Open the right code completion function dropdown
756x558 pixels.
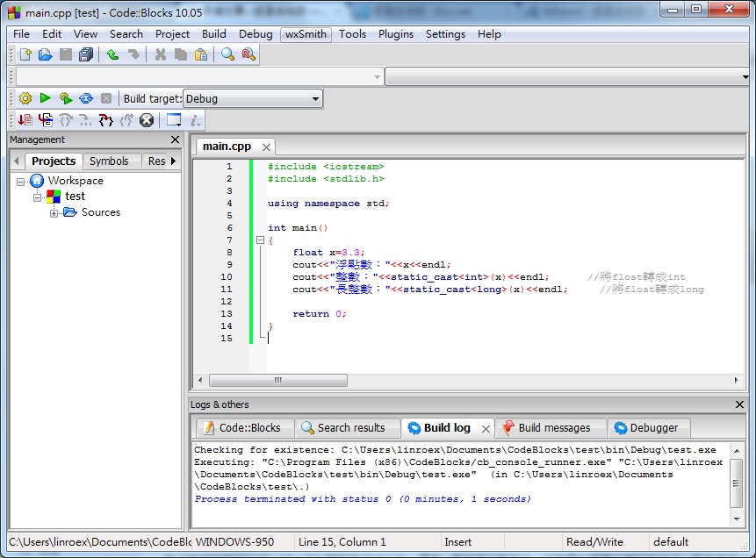coord(567,76)
